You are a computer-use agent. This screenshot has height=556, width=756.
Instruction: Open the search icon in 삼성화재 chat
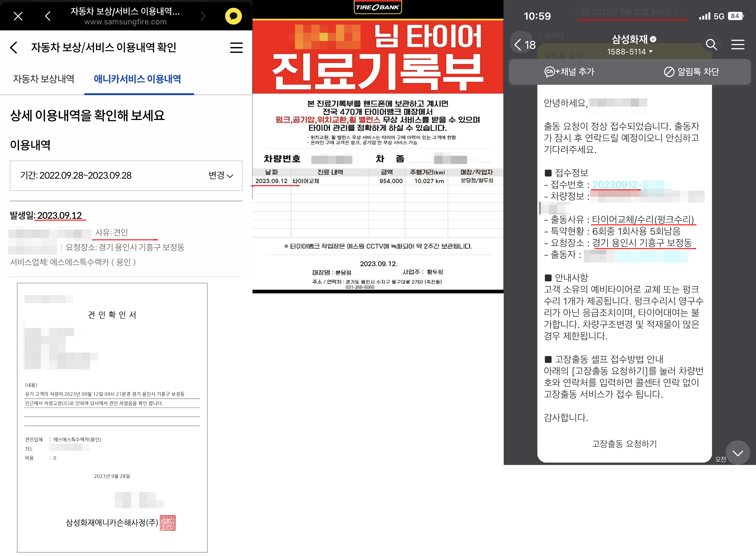click(711, 44)
